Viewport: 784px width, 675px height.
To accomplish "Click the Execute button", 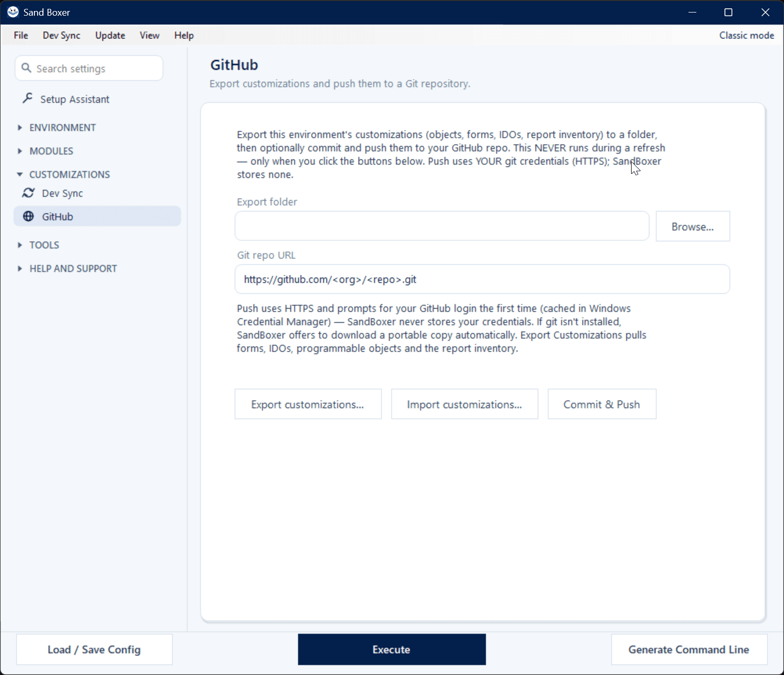I will (391, 649).
